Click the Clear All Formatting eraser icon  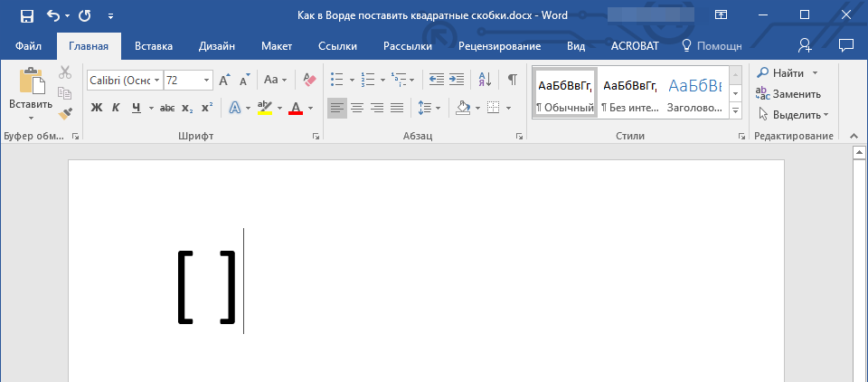point(309,80)
